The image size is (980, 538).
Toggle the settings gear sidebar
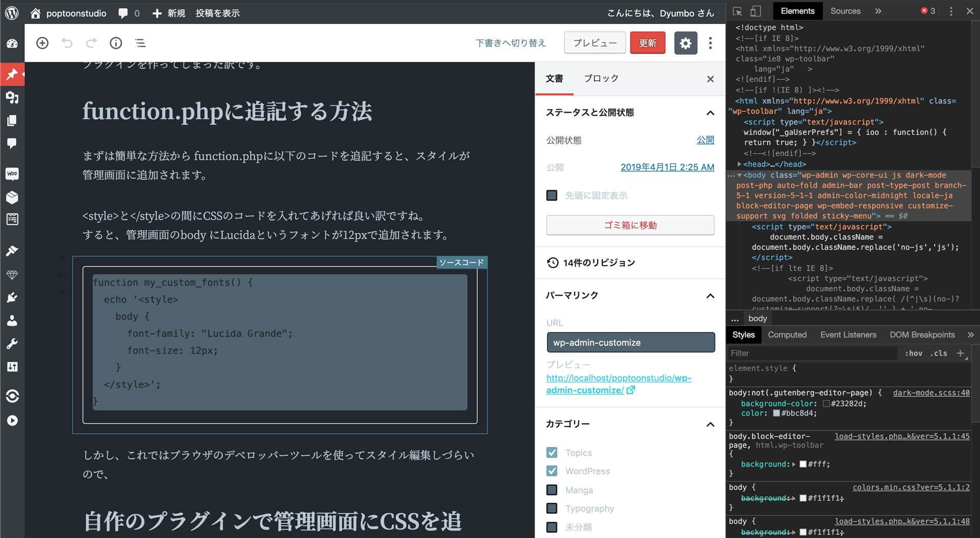[685, 43]
